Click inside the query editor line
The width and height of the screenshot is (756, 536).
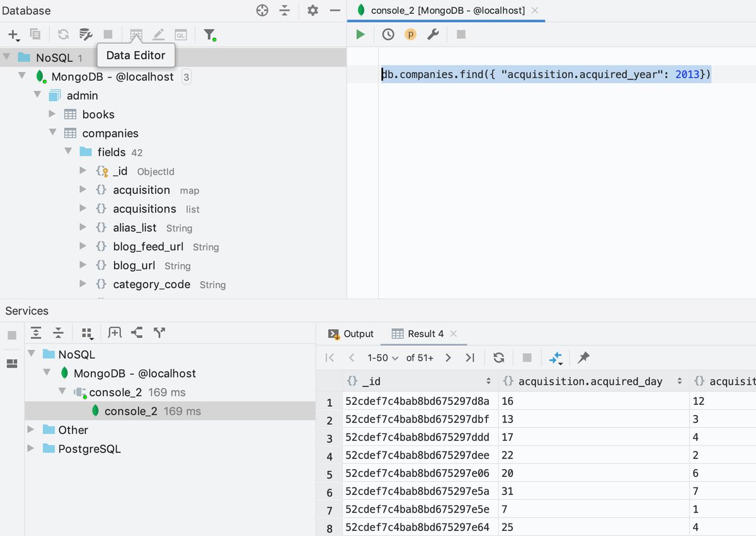(546, 74)
